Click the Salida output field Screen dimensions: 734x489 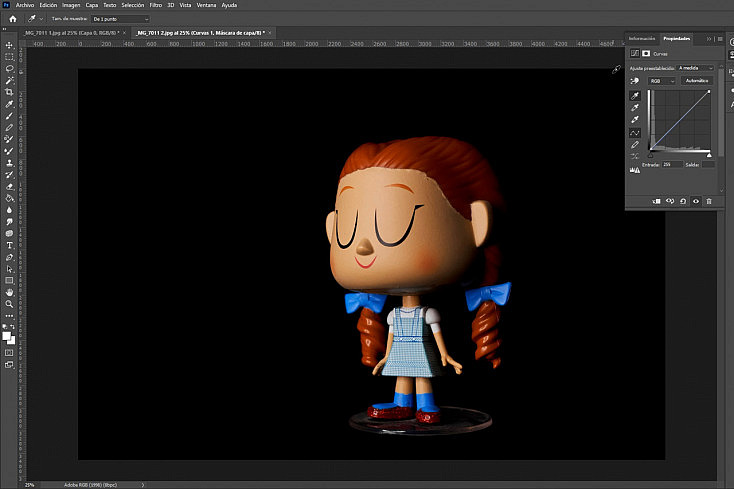tap(708, 165)
